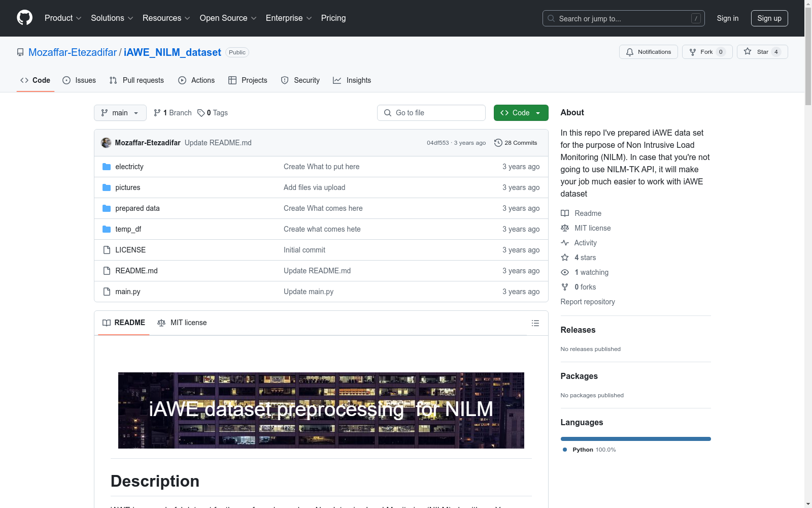Click the Mozaffar-Etezadifar commit avatar
Viewport: 812px width, 508px height.
[x=106, y=143]
